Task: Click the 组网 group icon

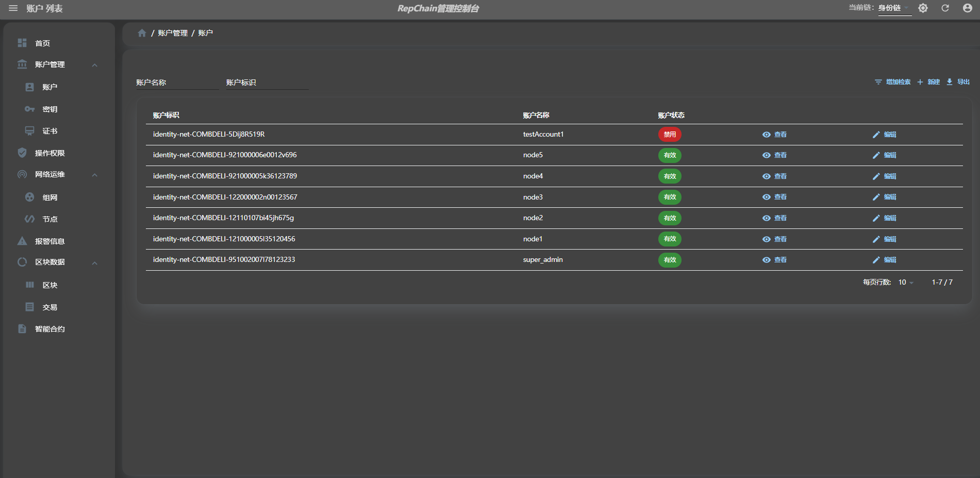Action: click(x=30, y=197)
